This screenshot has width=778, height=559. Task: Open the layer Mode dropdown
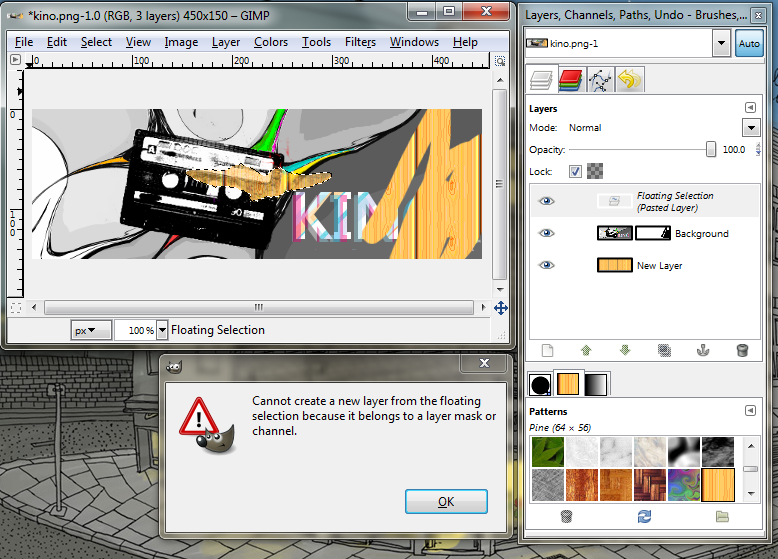[751, 127]
